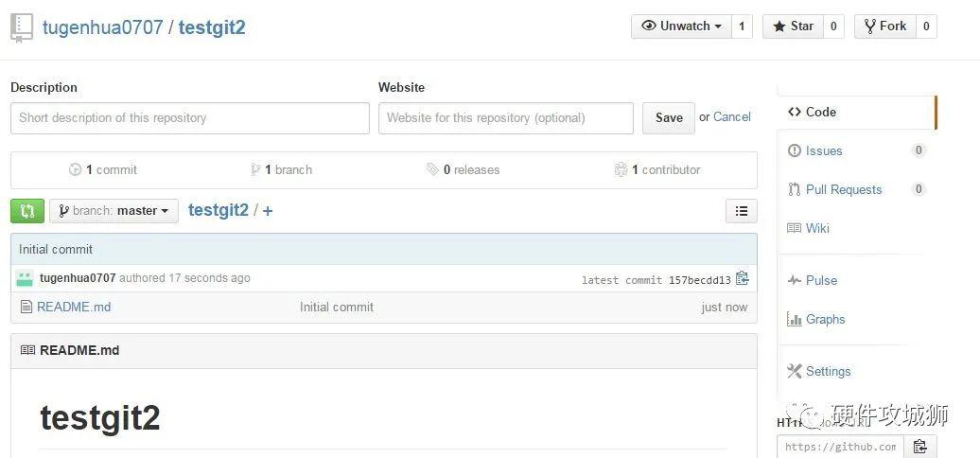
Task: Create a new file with plus icon
Action: tap(268, 211)
